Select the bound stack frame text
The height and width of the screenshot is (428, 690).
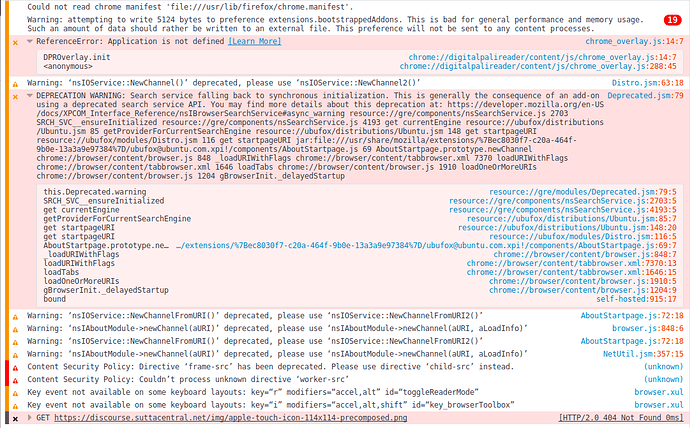(54, 299)
